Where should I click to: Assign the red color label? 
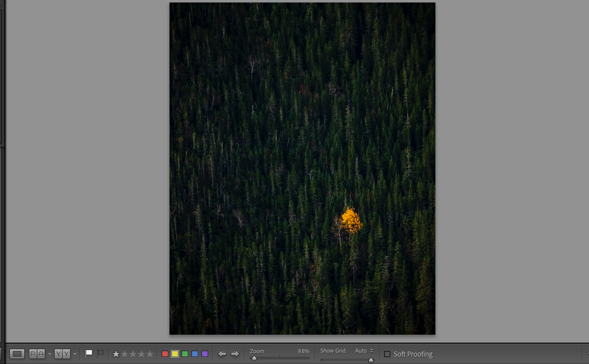[x=165, y=354]
